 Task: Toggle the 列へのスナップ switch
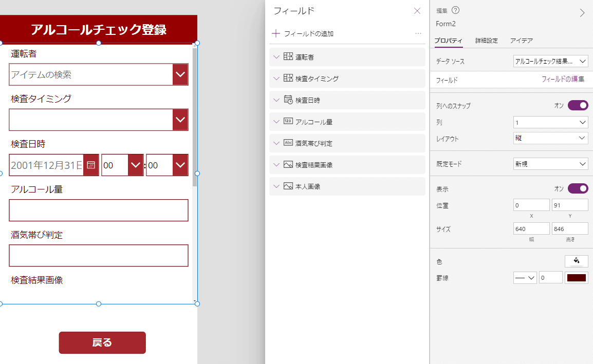pos(578,105)
